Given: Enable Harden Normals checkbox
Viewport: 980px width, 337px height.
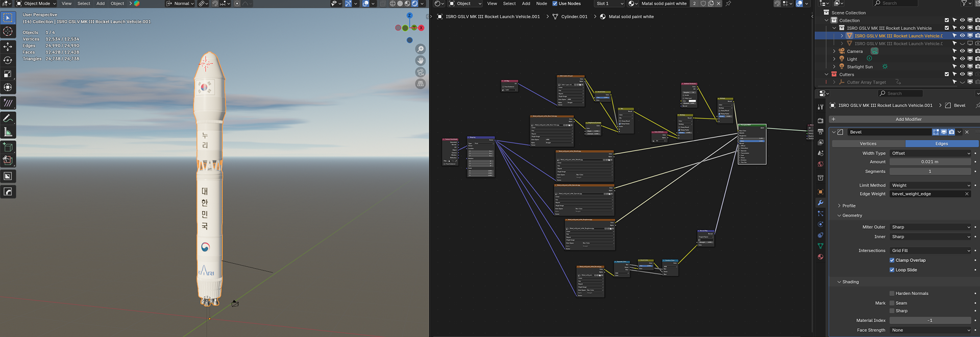Looking at the screenshot, I should (892, 294).
